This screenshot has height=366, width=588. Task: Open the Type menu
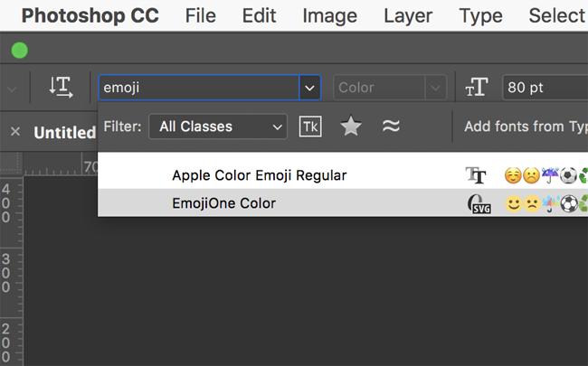click(480, 15)
